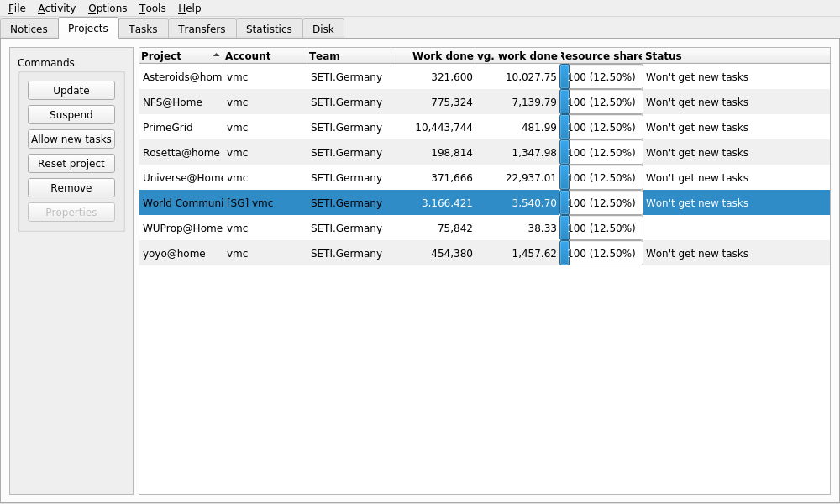
Task: Click the Reset project button
Action: click(x=71, y=163)
